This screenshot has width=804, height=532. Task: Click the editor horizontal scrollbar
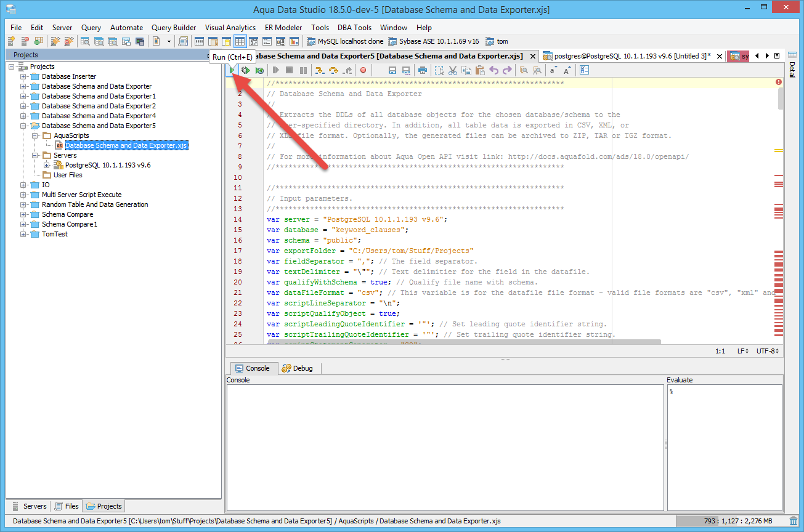(x=463, y=342)
